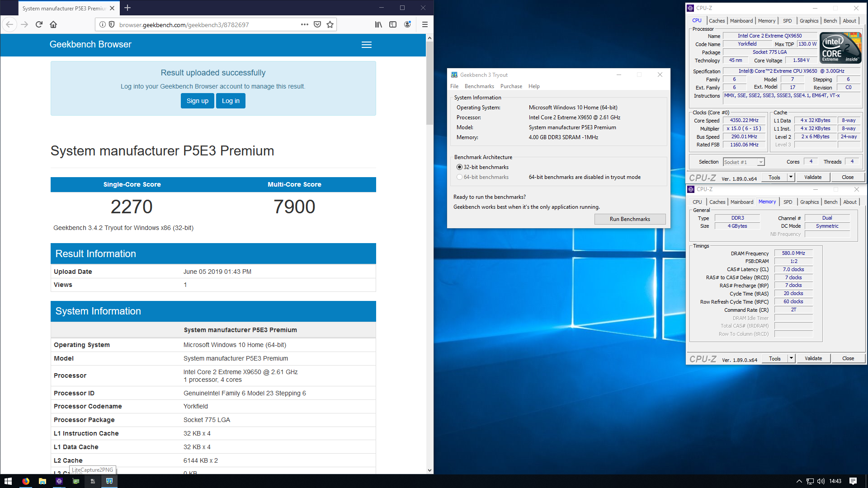Screen dimensions: 868x488
Task: Open Firefox Library
Action: coord(378,24)
